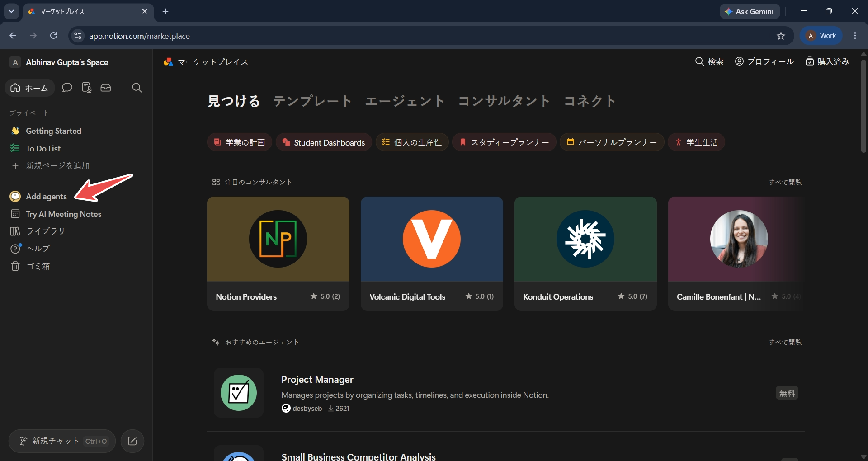
Task: Open the Project Manager agent title
Action: click(x=317, y=380)
